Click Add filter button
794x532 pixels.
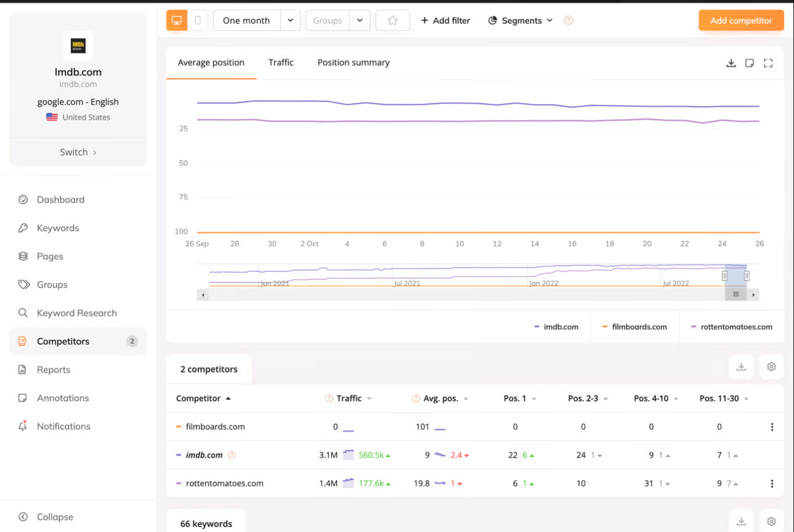446,20
